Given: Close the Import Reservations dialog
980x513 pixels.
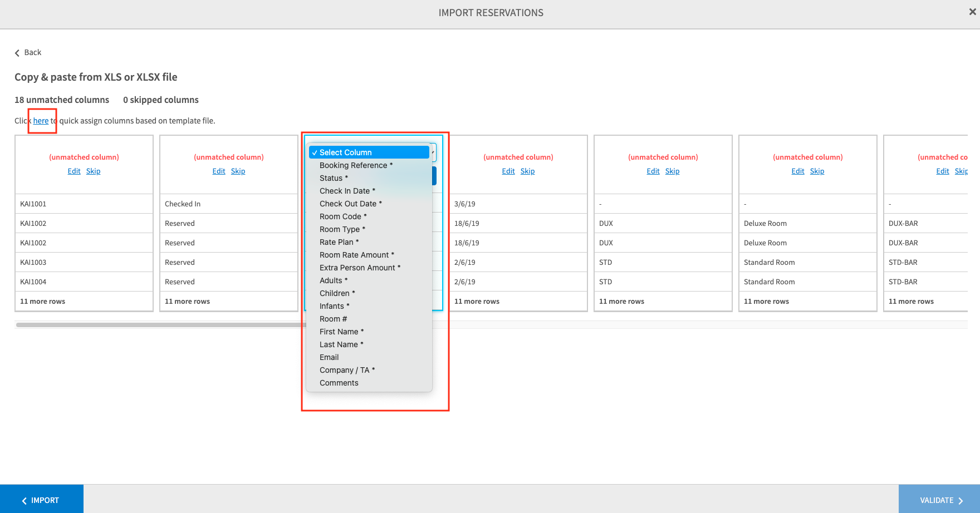Looking at the screenshot, I should click(972, 12).
